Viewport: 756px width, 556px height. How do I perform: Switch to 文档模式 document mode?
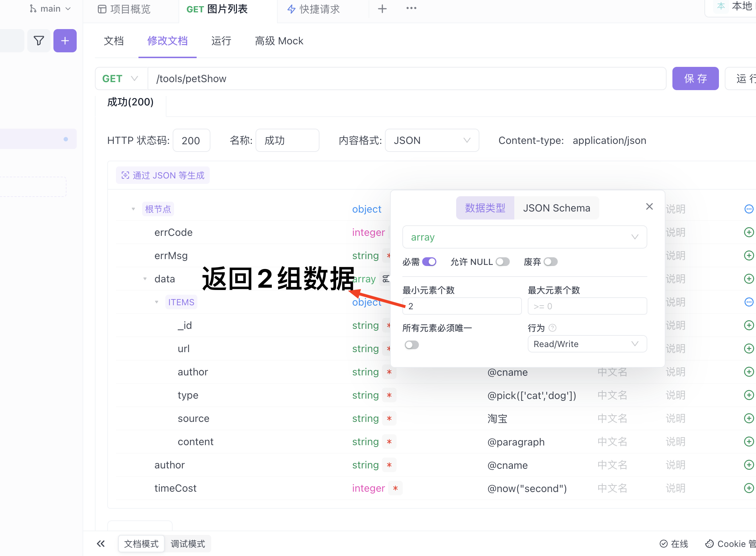[141, 544]
